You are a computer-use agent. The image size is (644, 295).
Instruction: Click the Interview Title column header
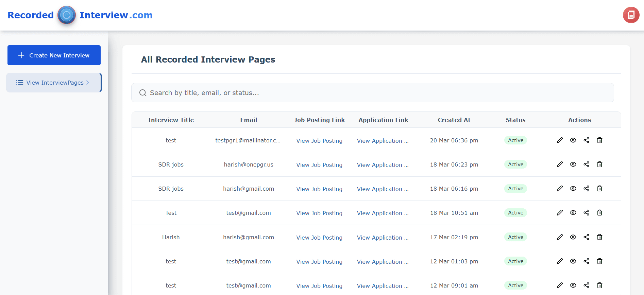pos(171,120)
